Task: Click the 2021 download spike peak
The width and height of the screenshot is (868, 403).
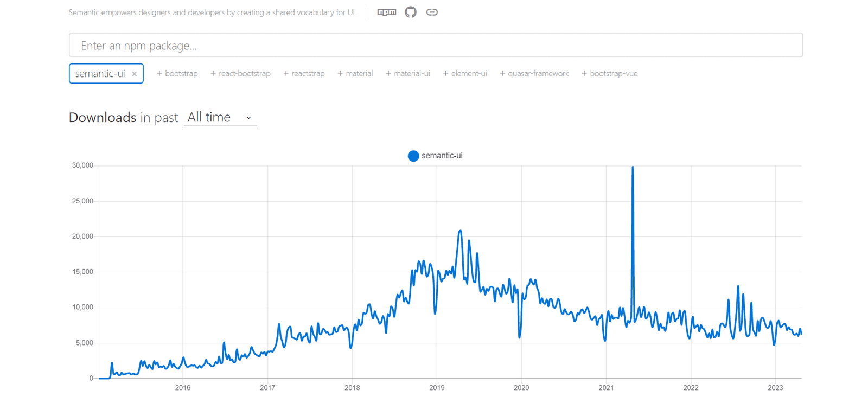Action: click(633, 168)
